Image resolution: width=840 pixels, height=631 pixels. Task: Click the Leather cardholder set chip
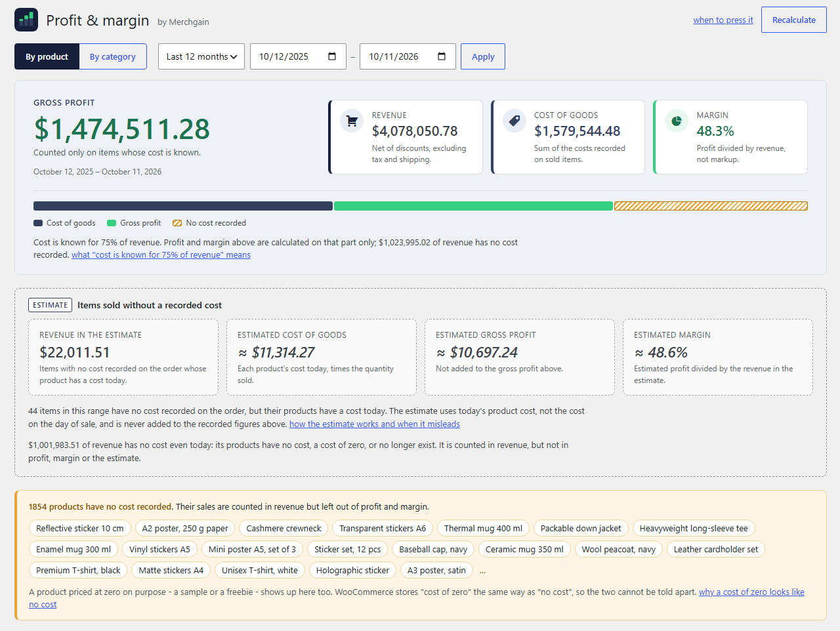click(x=716, y=550)
